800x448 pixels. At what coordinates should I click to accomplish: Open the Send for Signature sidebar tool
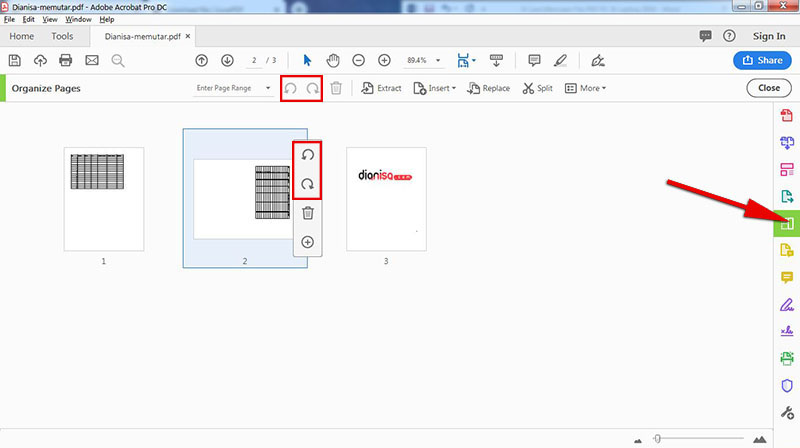[786, 332]
